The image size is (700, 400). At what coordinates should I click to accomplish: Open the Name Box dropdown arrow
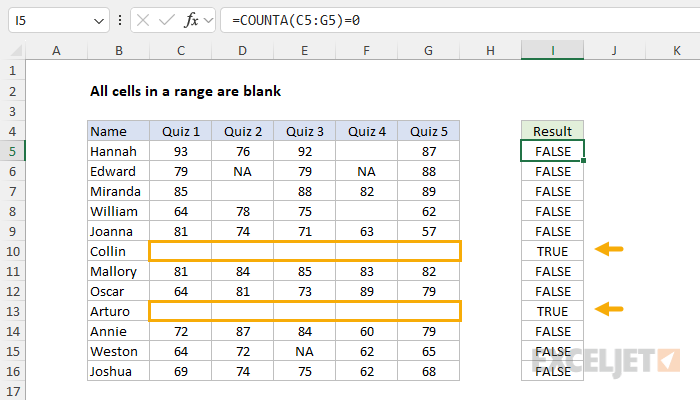coord(99,21)
